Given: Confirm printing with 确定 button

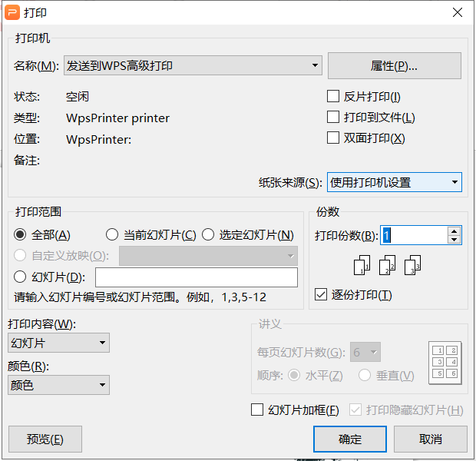Looking at the screenshot, I should [x=350, y=439].
